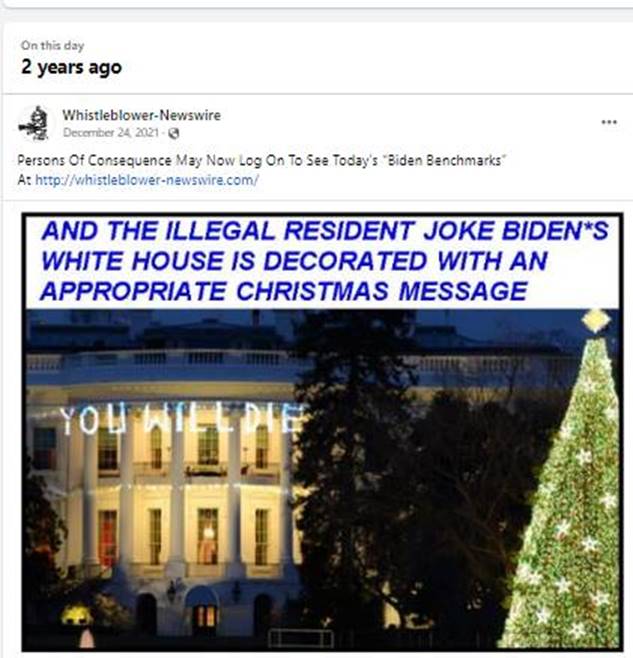This screenshot has height=658, width=633.
Task: Click the word "APPROPRIATE" in the image caption
Action: [134, 291]
